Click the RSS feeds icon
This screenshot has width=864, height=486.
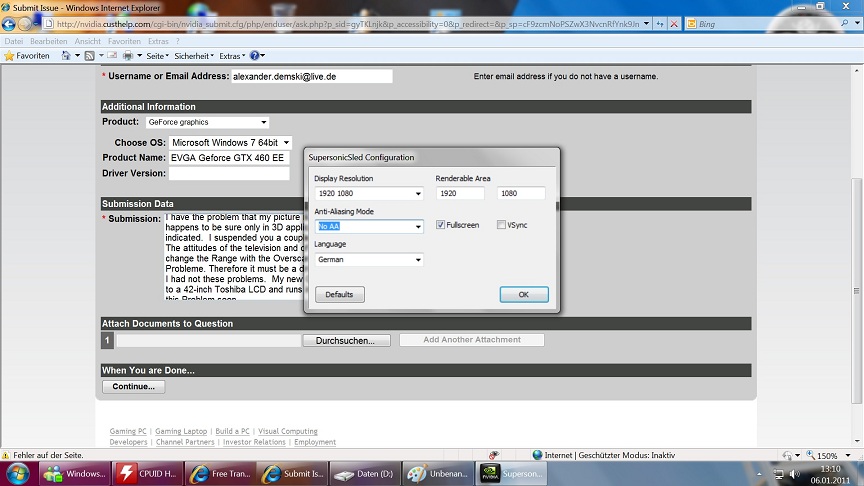point(89,56)
